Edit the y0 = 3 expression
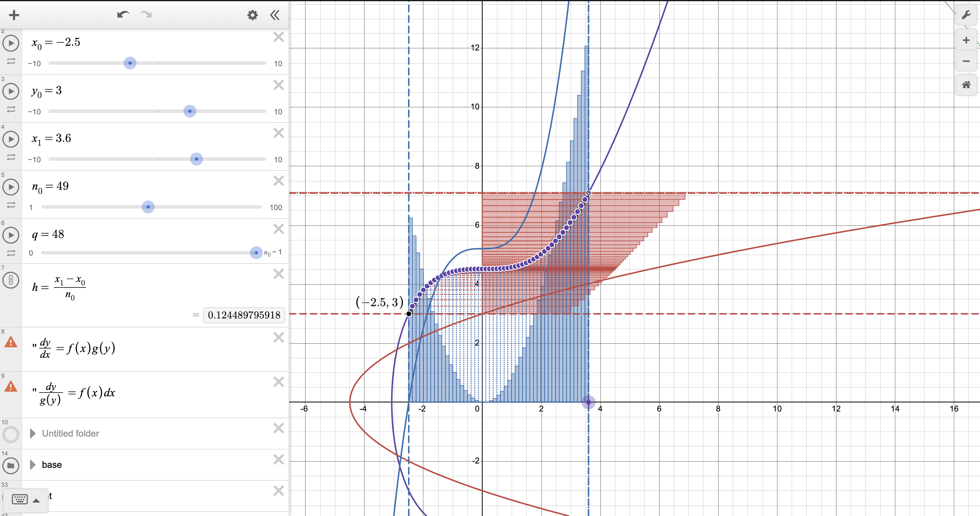980x516 pixels. coord(46,91)
